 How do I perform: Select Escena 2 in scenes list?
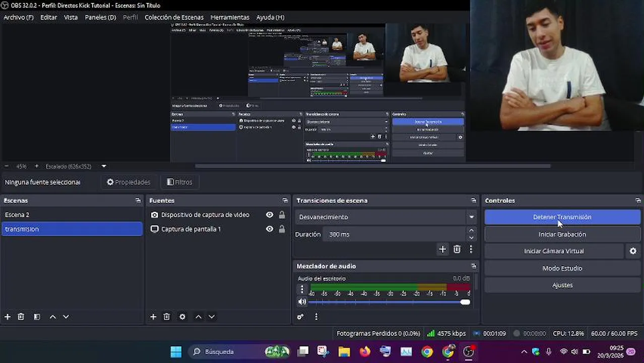[x=72, y=215]
